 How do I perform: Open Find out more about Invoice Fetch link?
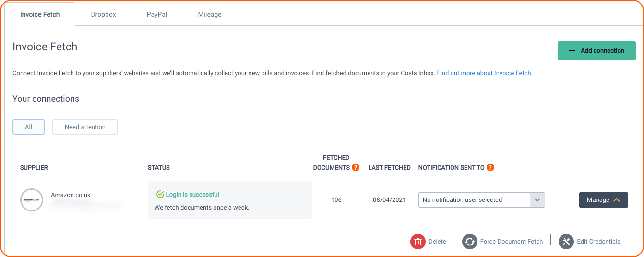tap(485, 73)
